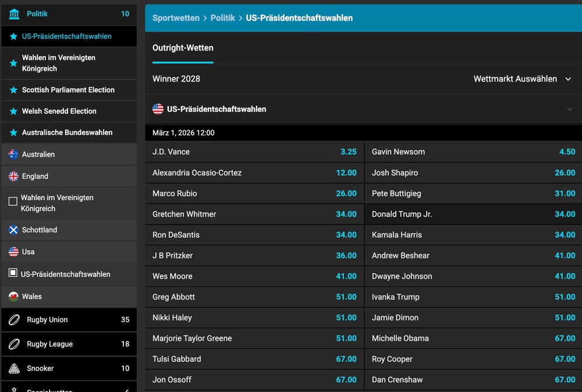Select the Outright-Wetten tab
Viewport: 582px width, 392px height.
(x=183, y=48)
